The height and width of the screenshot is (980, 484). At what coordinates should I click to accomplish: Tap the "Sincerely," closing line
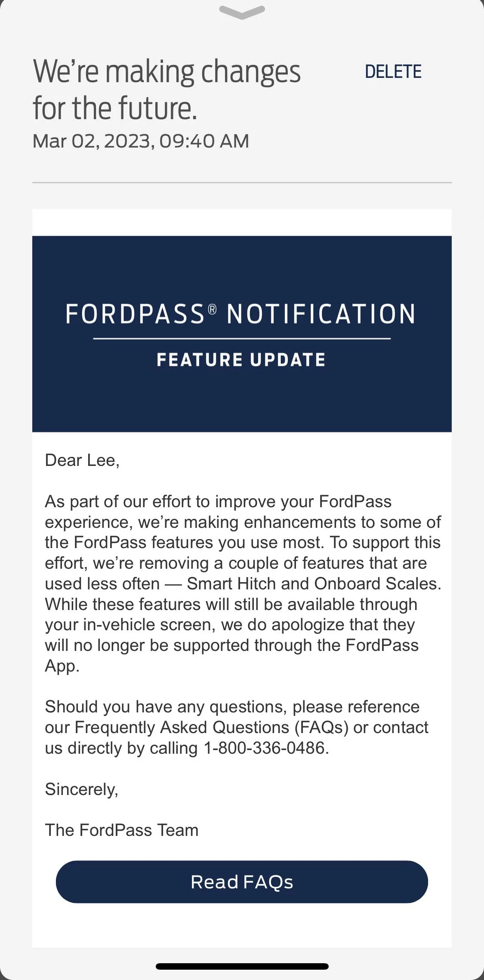tap(81, 789)
